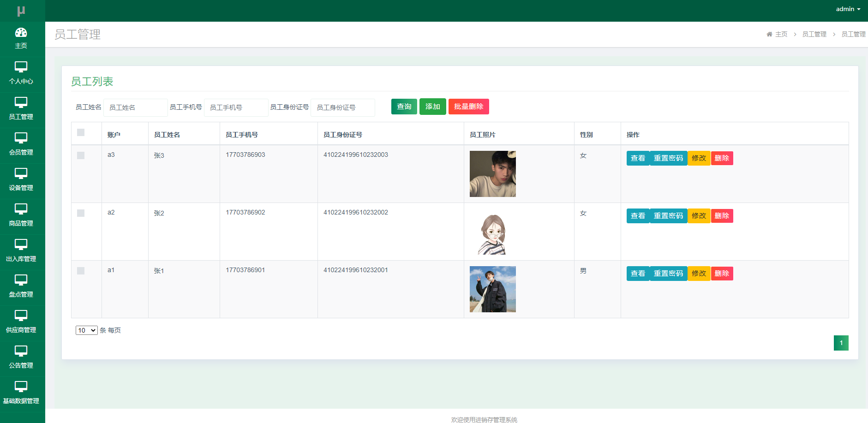Open the admin account dropdown

click(848, 9)
